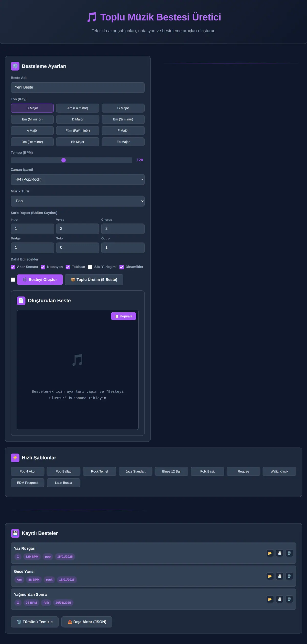The image size is (307, 644).
Task: Start Toplu Üretim (5 Beste)
Action: (x=94, y=280)
